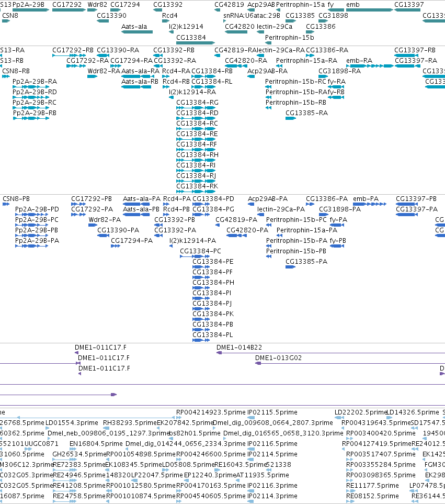
Task: Select BAC clone DME1-013G02
Action: tap(278, 358)
